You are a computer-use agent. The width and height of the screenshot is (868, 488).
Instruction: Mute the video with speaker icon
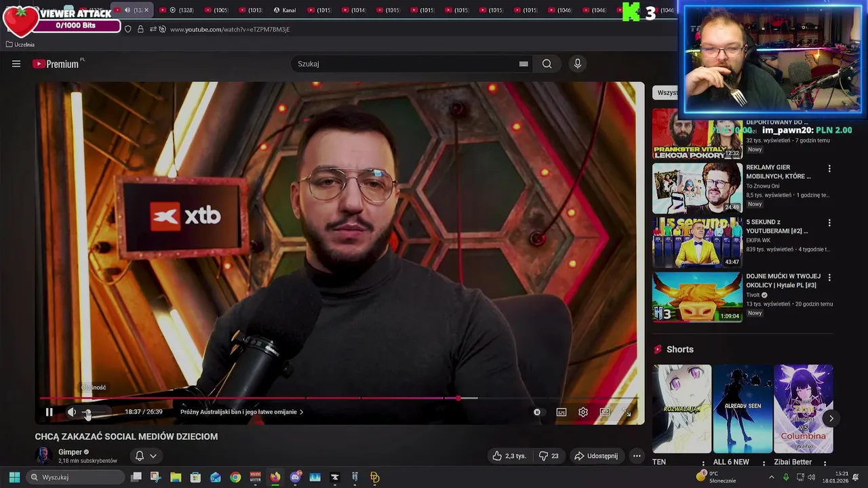tap(71, 412)
